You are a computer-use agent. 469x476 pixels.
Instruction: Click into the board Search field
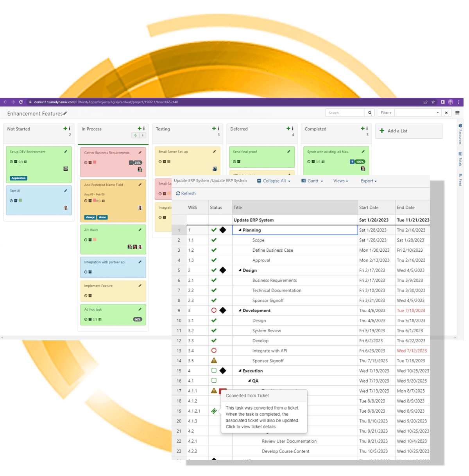tap(345, 113)
